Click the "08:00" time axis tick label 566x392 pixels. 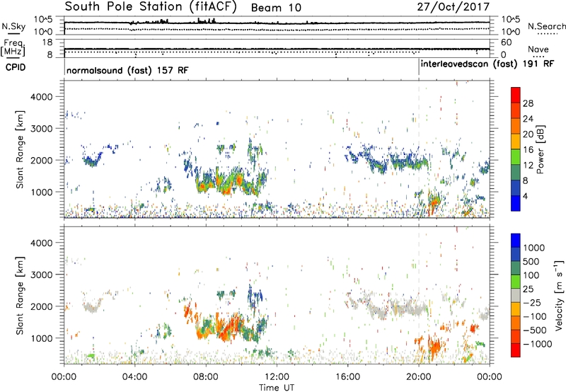point(206,377)
